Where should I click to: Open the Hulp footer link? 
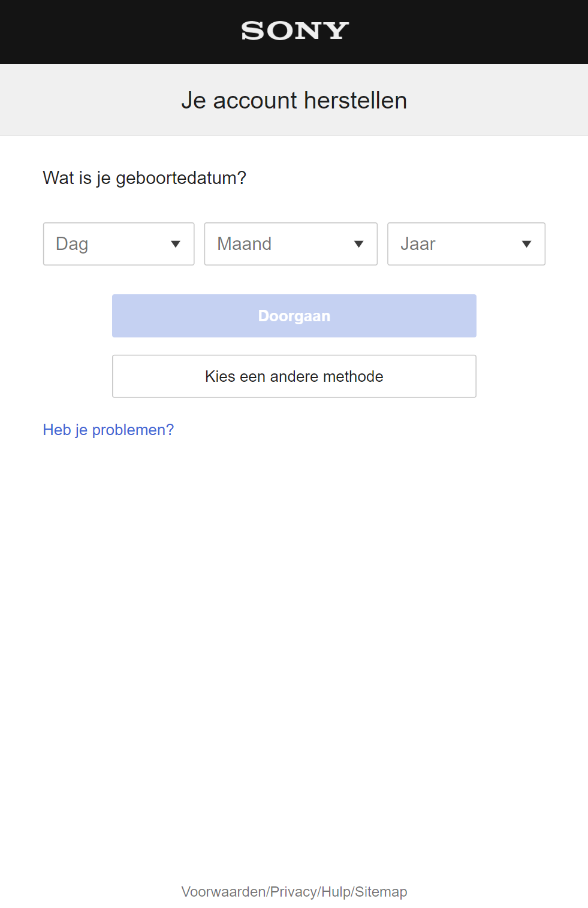tap(336, 892)
